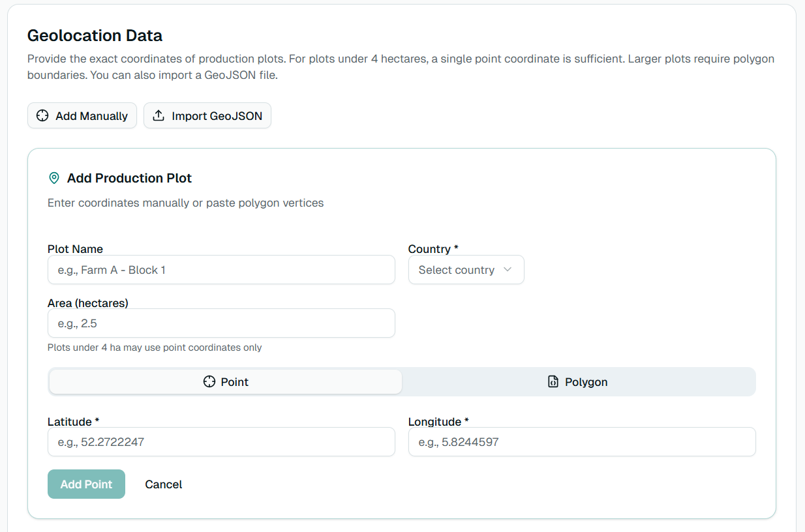Click the Longitude input field

coord(581,442)
